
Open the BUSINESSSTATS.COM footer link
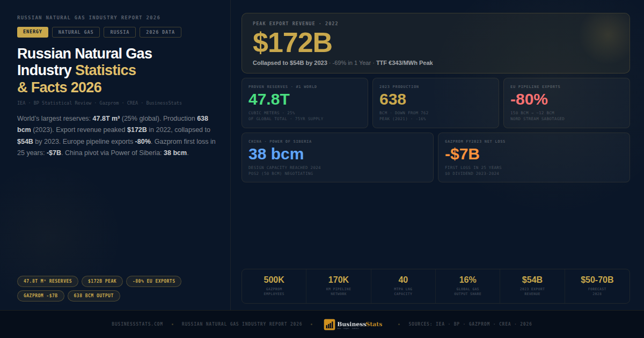pos(137,324)
